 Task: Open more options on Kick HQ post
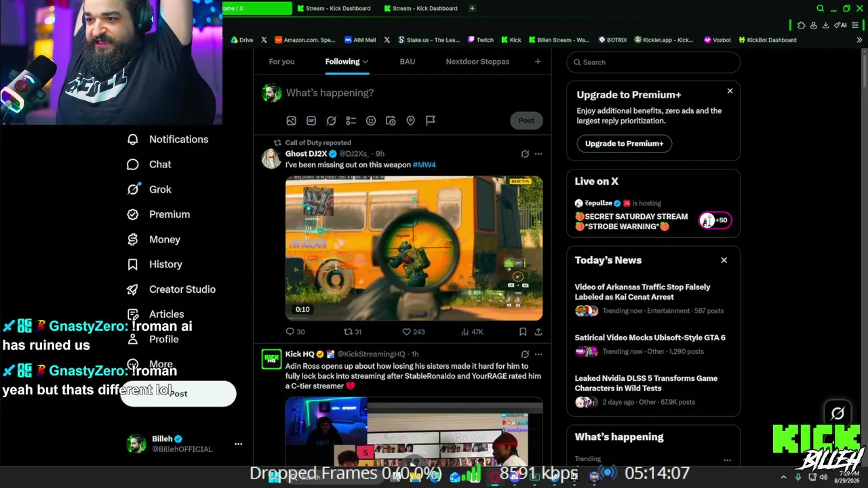click(538, 354)
